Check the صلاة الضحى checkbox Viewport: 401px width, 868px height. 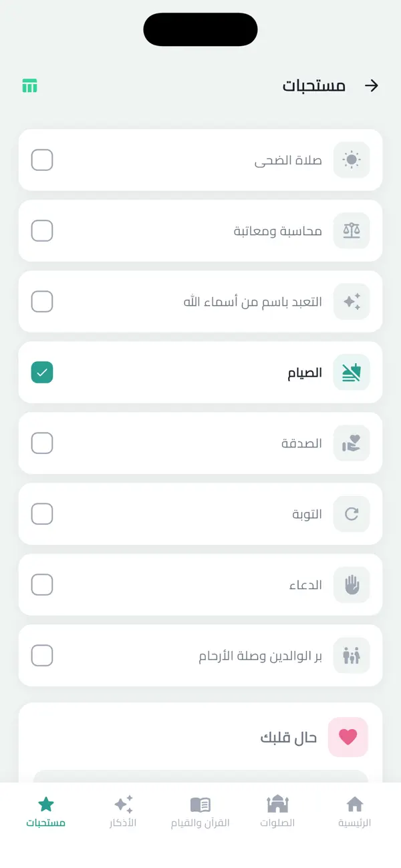[41, 160]
